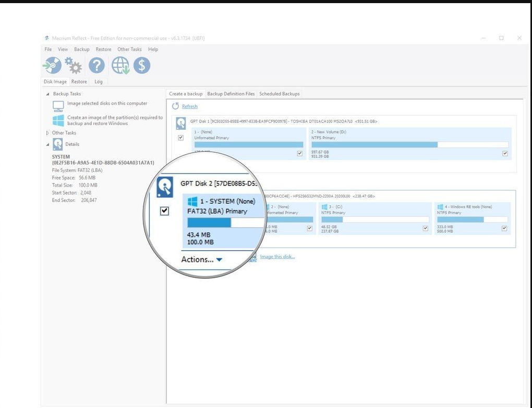Toggle the Windows RE tools partition checkbox

click(504, 228)
